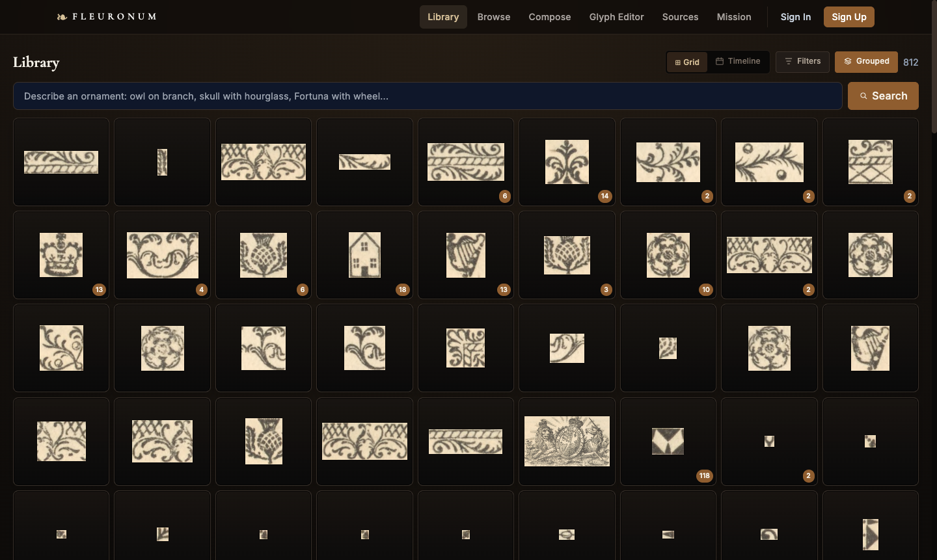937x560 pixels.
Task: Click the Search button
Action: pos(883,96)
